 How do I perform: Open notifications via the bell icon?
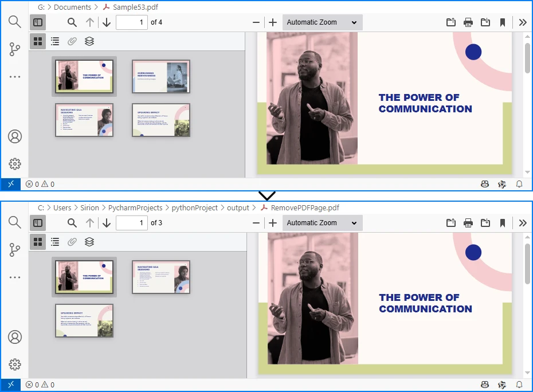pos(519,184)
